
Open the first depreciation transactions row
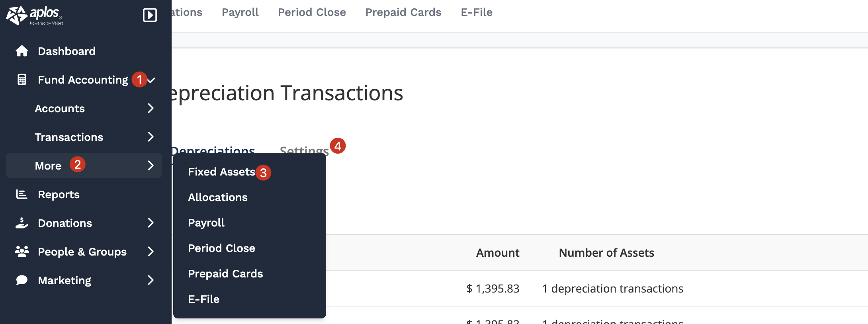tap(612, 289)
